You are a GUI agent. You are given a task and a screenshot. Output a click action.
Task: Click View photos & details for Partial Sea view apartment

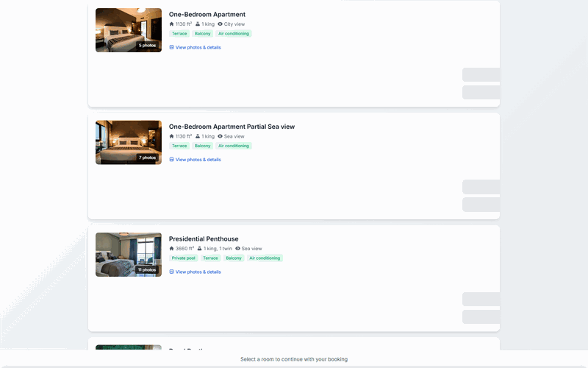pyautogui.click(x=195, y=160)
